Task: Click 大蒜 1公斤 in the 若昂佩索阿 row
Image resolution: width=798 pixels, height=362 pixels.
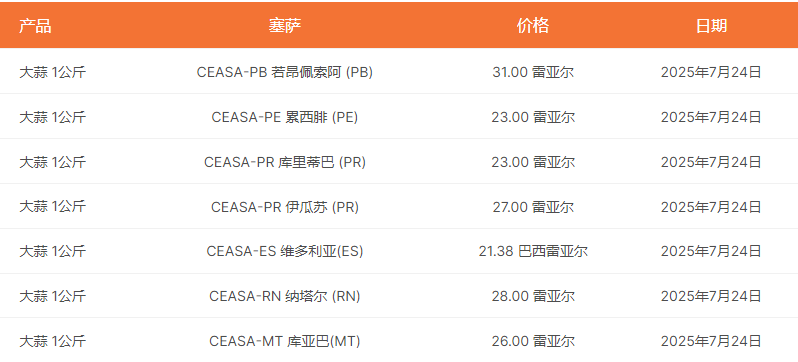Action: [52, 72]
